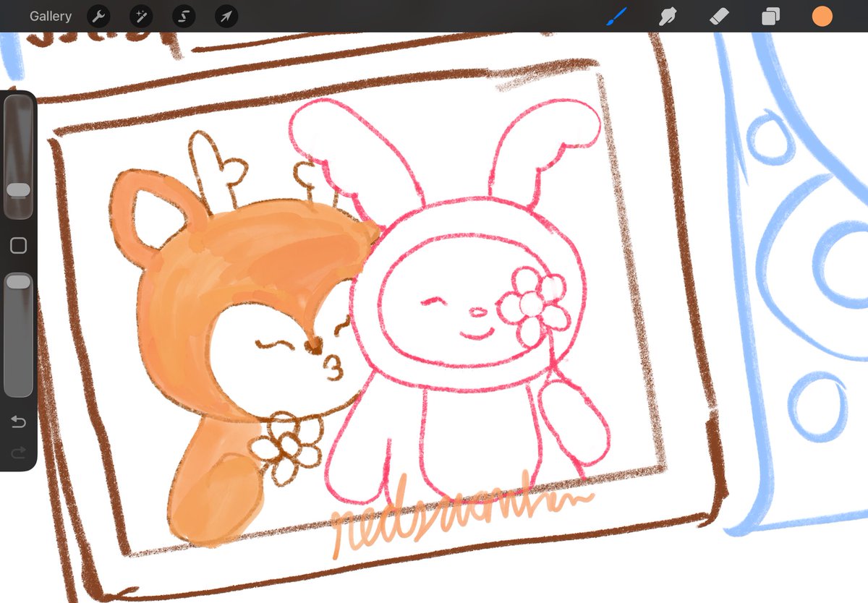Select the Transform arrow tool

(x=226, y=16)
